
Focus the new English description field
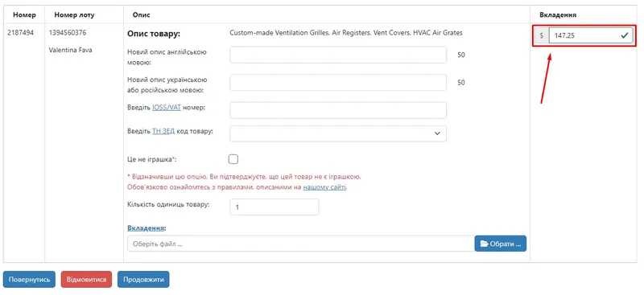[338, 55]
